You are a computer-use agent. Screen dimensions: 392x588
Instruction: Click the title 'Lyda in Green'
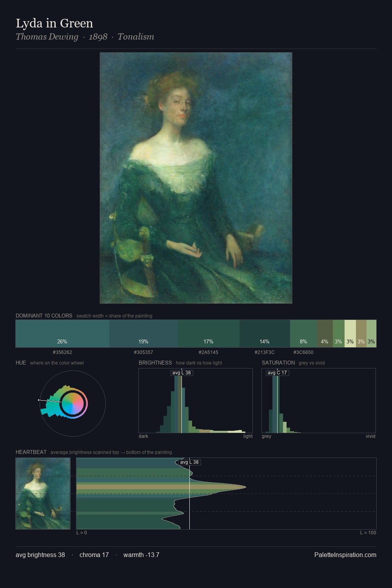click(54, 23)
